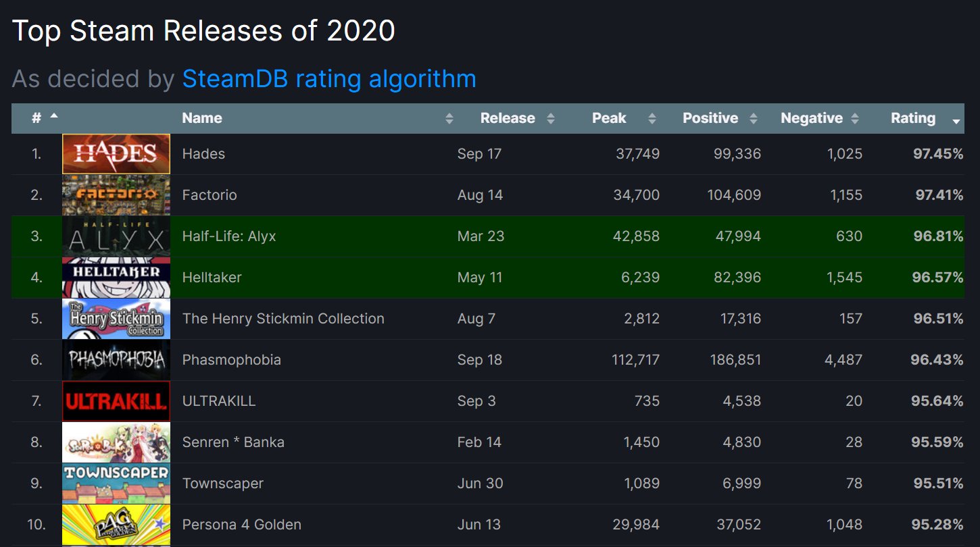Image resolution: width=980 pixels, height=547 pixels.
Task: Select Townscaper positive count 6,999
Action: (x=741, y=484)
